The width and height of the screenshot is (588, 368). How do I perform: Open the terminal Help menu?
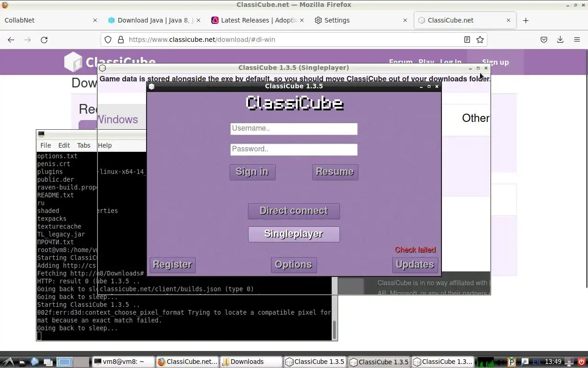(x=105, y=145)
